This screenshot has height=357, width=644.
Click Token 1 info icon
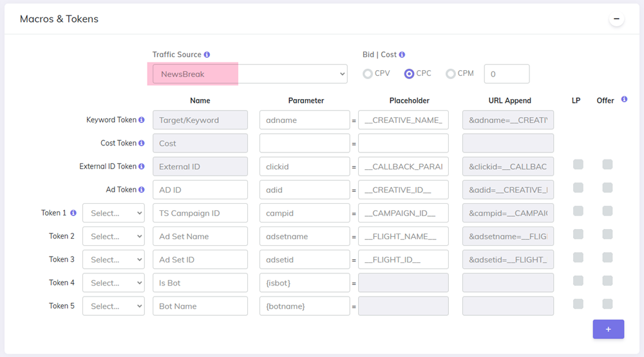click(73, 213)
